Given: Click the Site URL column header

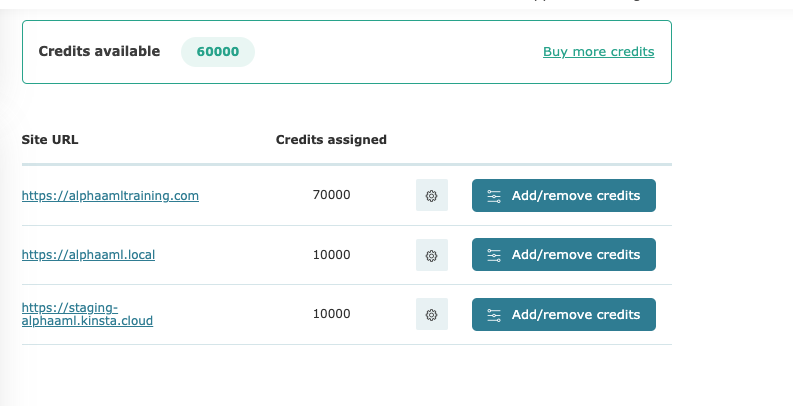Looking at the screenshot, I should coord(50,140).
